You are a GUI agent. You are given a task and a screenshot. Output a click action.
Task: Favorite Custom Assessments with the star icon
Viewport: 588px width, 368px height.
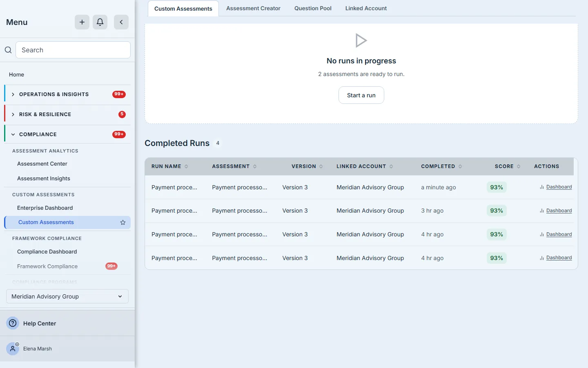coord(123,222)
